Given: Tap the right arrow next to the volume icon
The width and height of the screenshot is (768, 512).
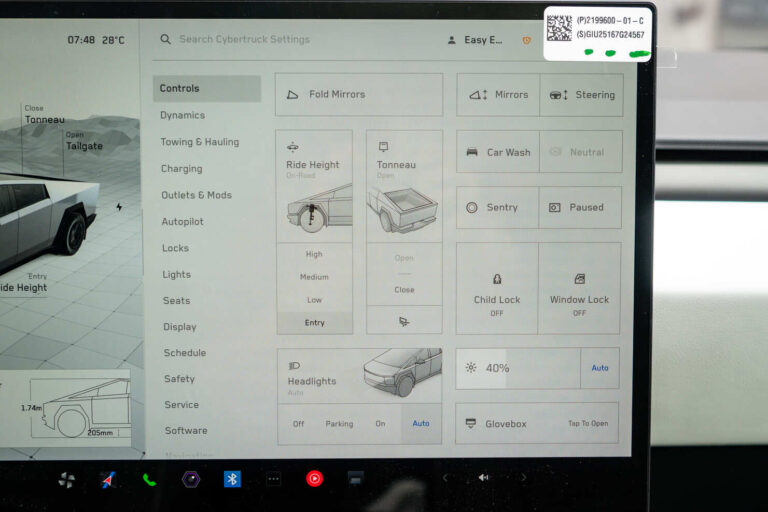Looking at the screenshot, I should 524,477.
